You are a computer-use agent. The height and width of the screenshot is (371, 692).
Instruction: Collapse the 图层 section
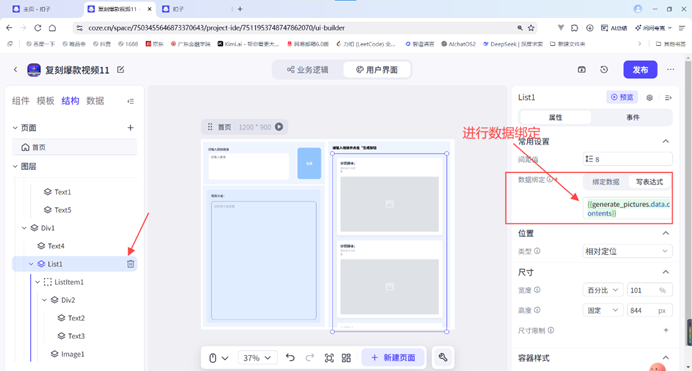coord(15,166)
